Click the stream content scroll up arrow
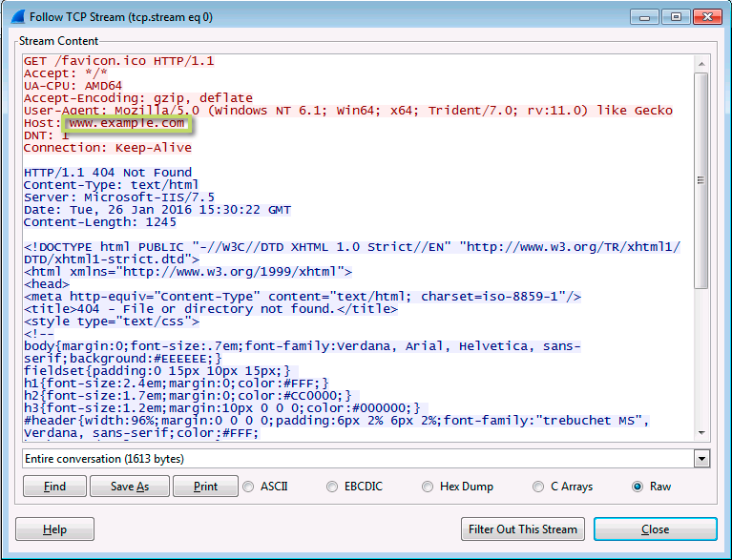 (701, 64)
